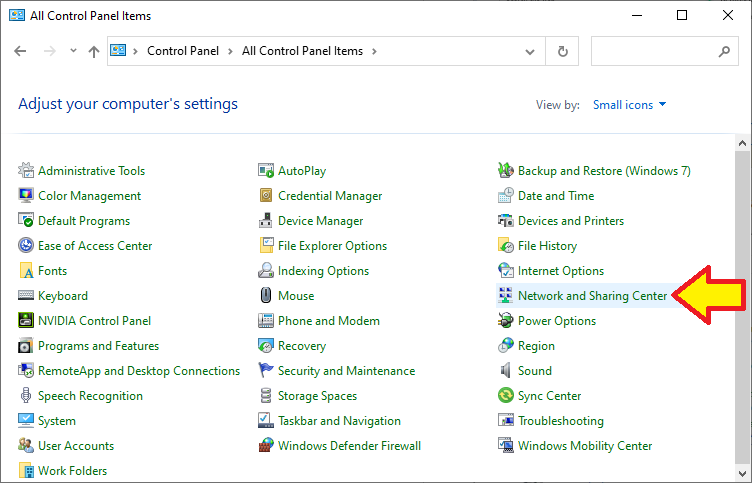Expand chevron after Control Panel breadcrumb

[x=230, y=51]
